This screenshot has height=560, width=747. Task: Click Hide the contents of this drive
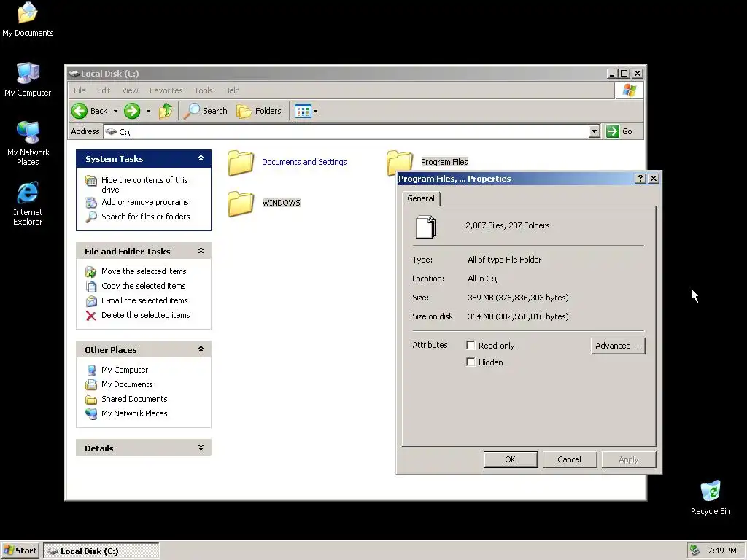pos(144,184)
